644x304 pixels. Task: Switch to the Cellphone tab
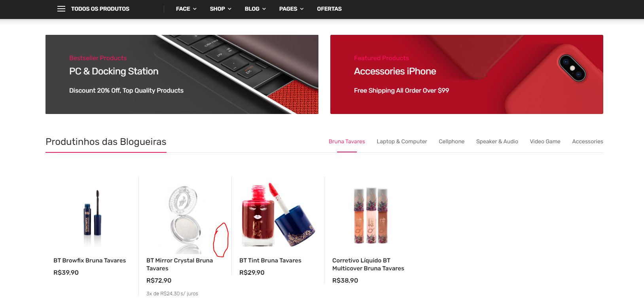(x=451, y=141)
